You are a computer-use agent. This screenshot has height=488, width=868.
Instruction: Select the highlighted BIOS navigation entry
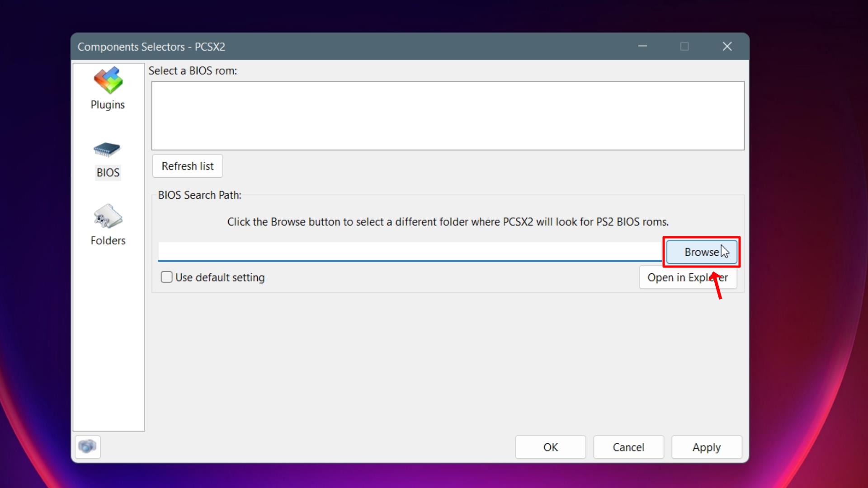[107, 160]
